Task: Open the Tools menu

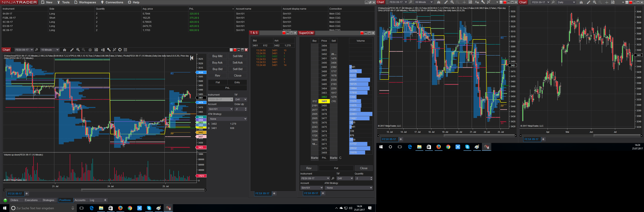Action: coord(63,2)
